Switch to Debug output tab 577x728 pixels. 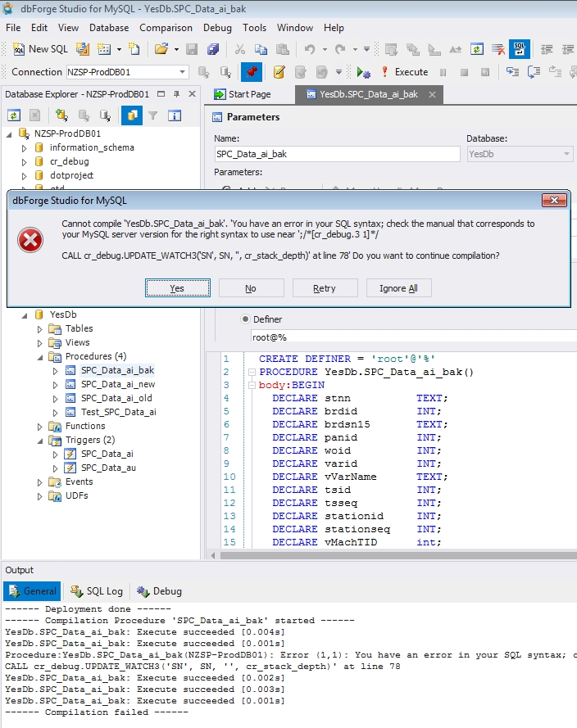point(159,591)
